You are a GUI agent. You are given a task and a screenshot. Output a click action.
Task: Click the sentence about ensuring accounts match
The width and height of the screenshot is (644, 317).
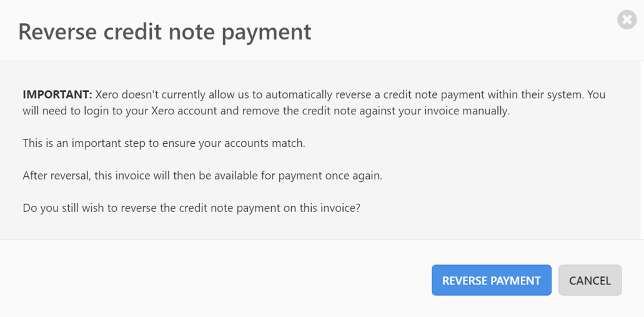point(164,144)
